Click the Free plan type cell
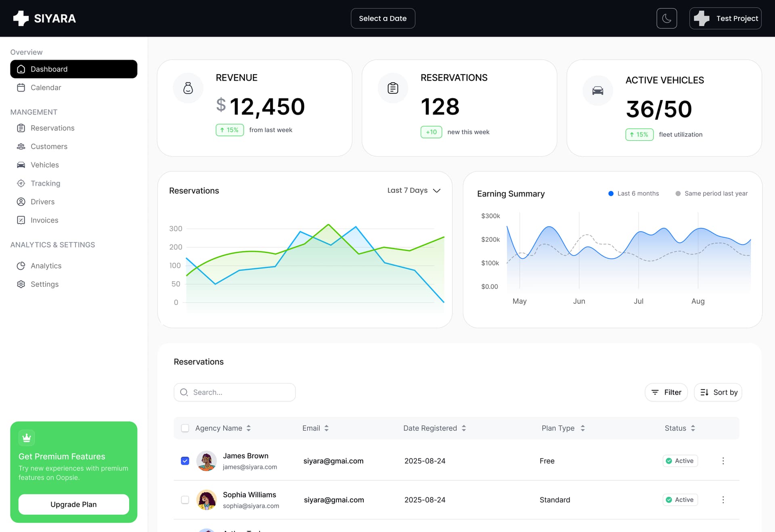This screenshot has height=532, width=775. 547,461
